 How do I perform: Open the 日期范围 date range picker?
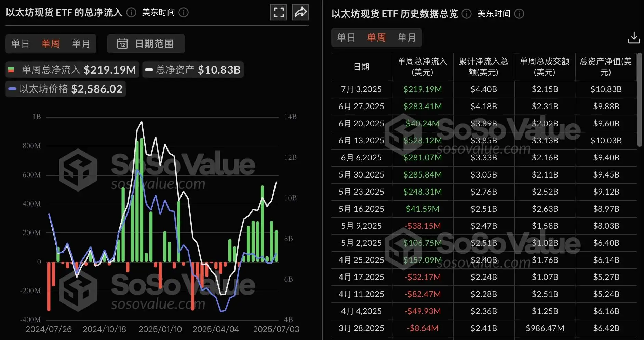point(146,44)
